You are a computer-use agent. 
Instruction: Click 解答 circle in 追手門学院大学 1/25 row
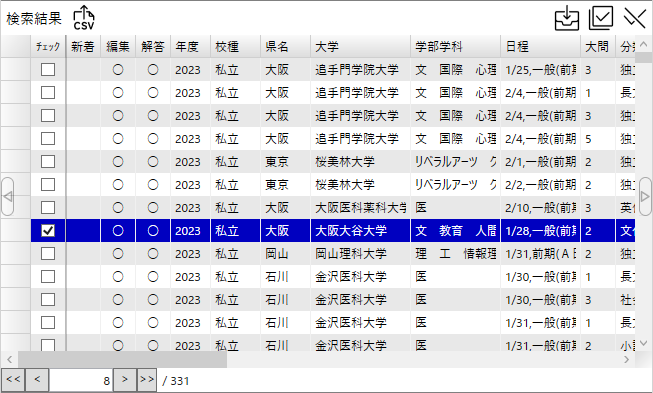153,70
